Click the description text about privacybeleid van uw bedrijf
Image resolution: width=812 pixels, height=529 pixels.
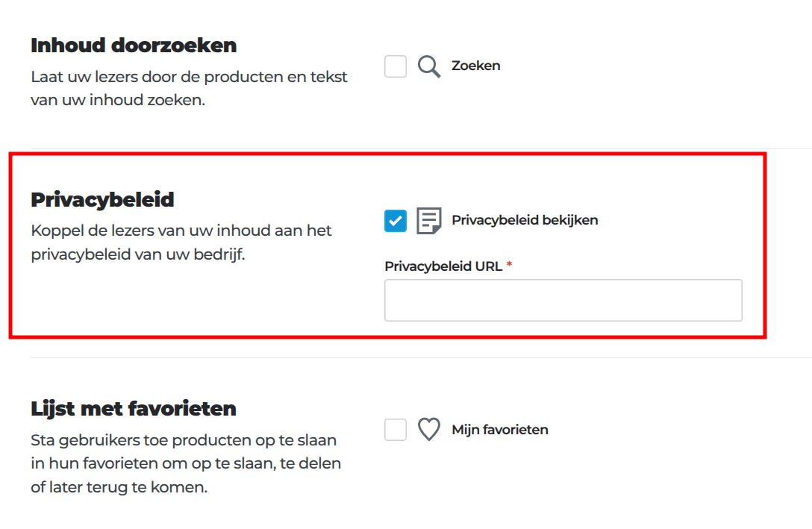coord(181,242)
